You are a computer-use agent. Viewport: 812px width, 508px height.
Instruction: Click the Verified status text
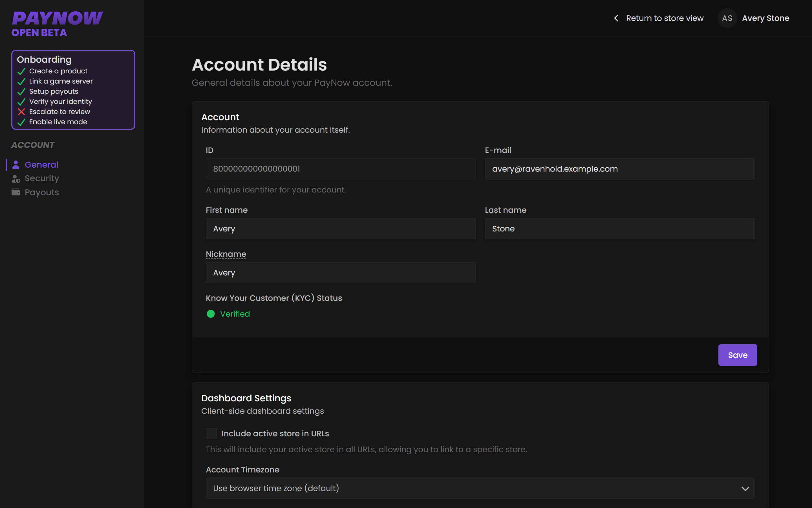[235, 314]
